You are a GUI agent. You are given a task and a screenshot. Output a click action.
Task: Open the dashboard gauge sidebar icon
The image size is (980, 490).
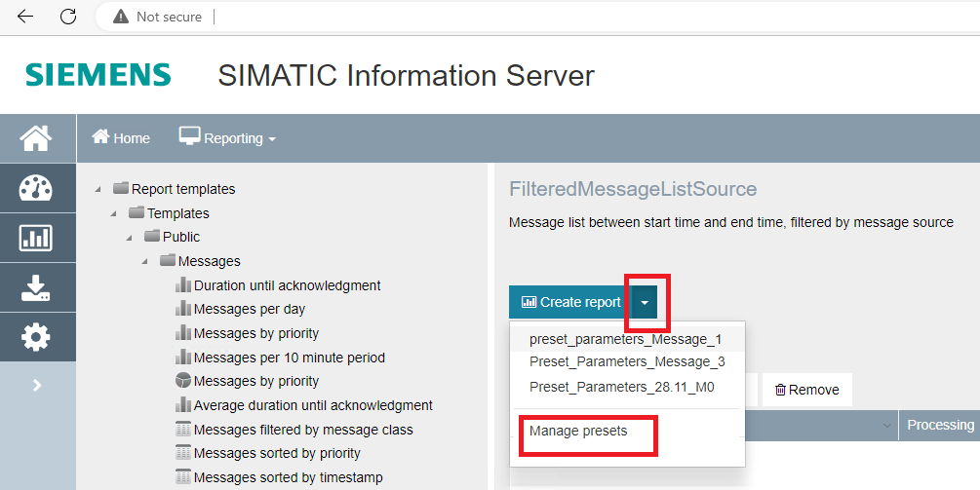(x=37, y=188)
